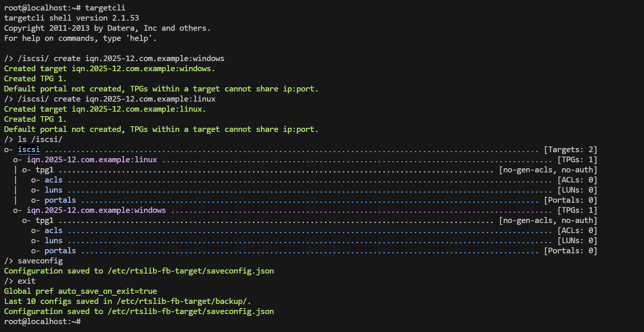
Task: Click the [Targets: 2] status text
Action: (571, 150)
